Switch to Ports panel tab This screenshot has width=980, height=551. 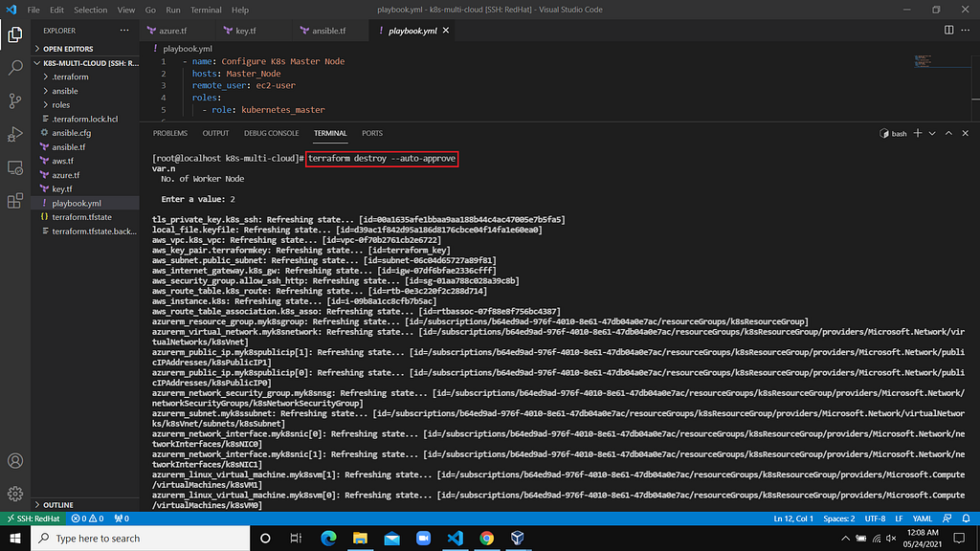tap(372, 133)
